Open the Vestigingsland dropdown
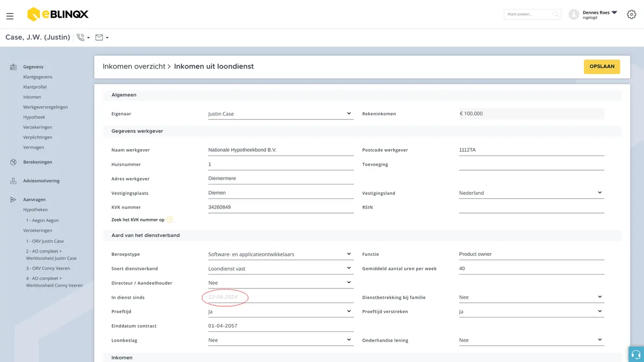 tap(531, 193)
